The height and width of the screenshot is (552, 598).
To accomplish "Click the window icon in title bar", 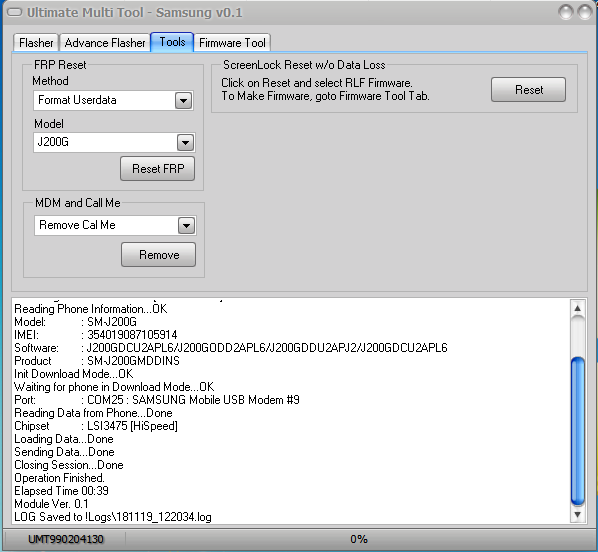I will [x=15, y=12].
